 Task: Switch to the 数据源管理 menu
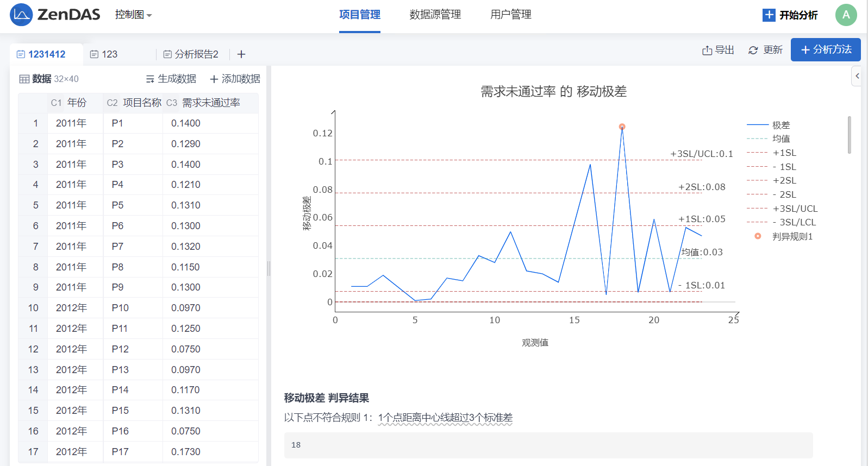pos(435,15)
